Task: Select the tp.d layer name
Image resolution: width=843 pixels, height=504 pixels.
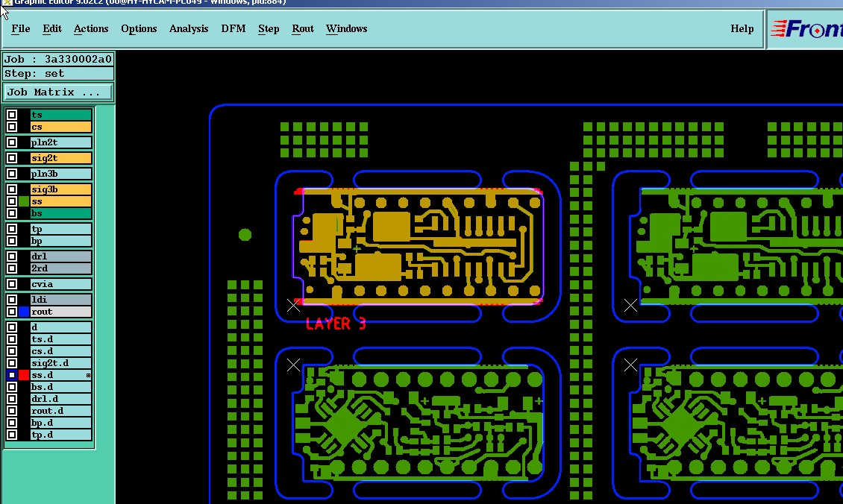Action: point(60,435)
